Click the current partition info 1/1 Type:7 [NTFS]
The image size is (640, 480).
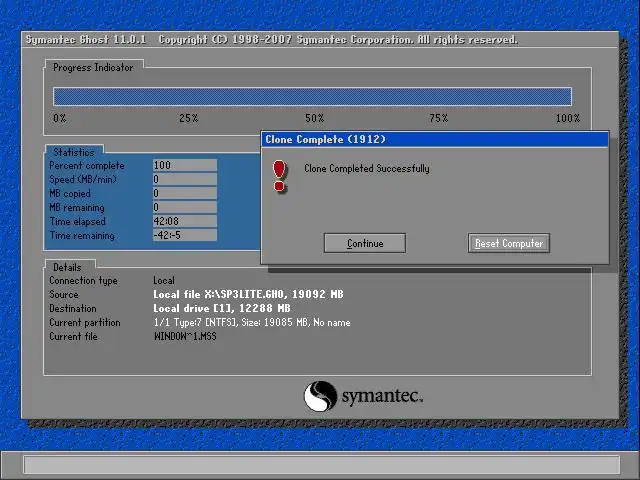195,322
